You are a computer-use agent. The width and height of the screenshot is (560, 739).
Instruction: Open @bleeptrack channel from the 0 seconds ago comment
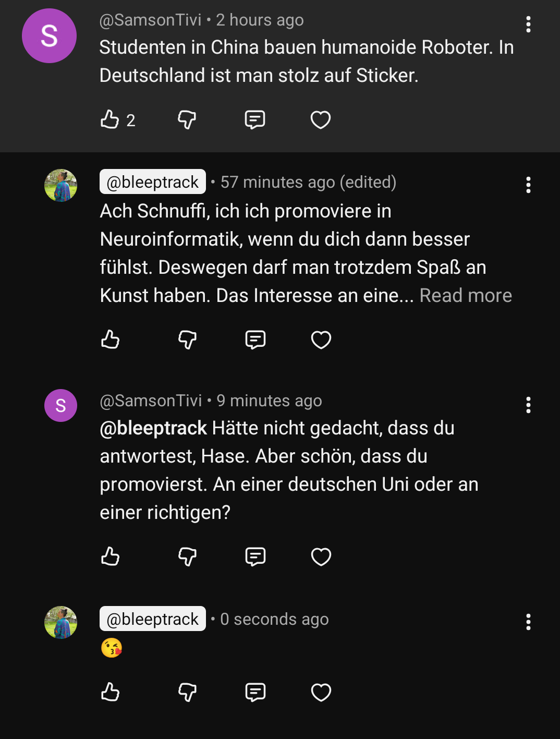(x=153, y=619)
